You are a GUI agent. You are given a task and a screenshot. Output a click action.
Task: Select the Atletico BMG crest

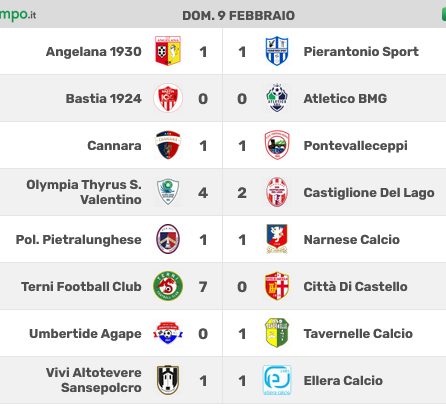[277, 98]
